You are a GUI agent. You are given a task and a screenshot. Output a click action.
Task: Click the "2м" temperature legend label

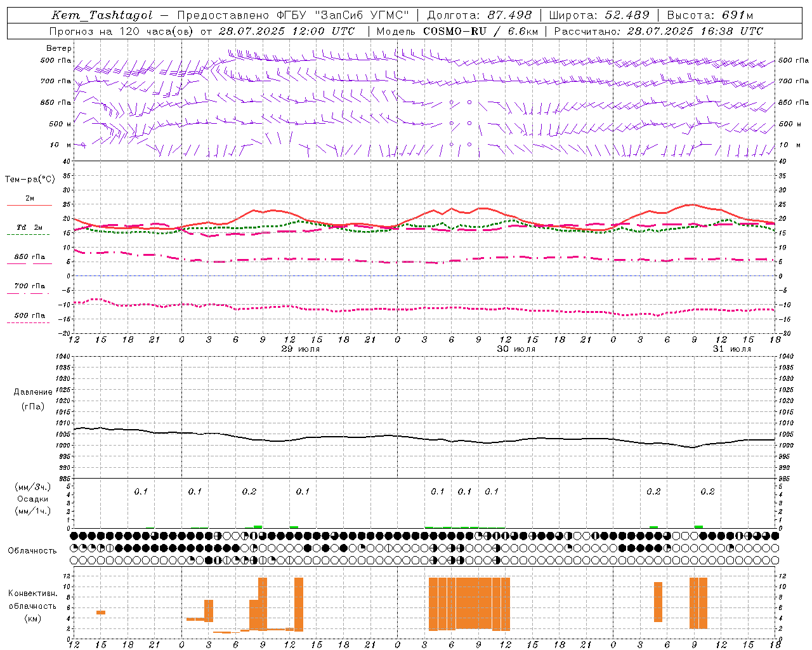30,198
